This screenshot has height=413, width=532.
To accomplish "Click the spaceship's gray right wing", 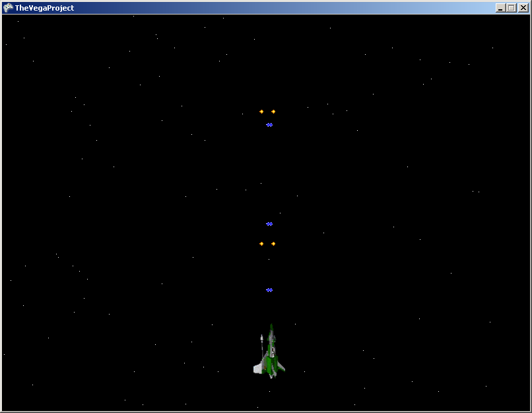I will coord(281,365).
